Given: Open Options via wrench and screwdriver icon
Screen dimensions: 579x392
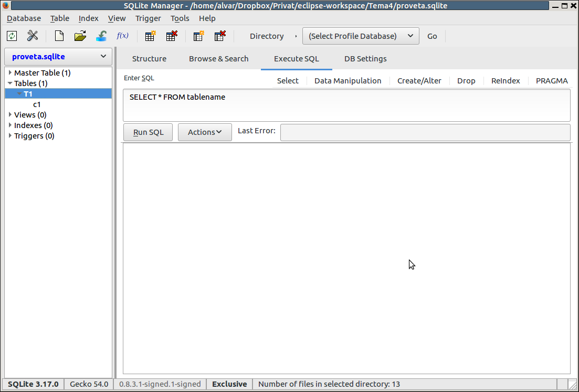Looking at the screenshot, I should click(33, 36).
